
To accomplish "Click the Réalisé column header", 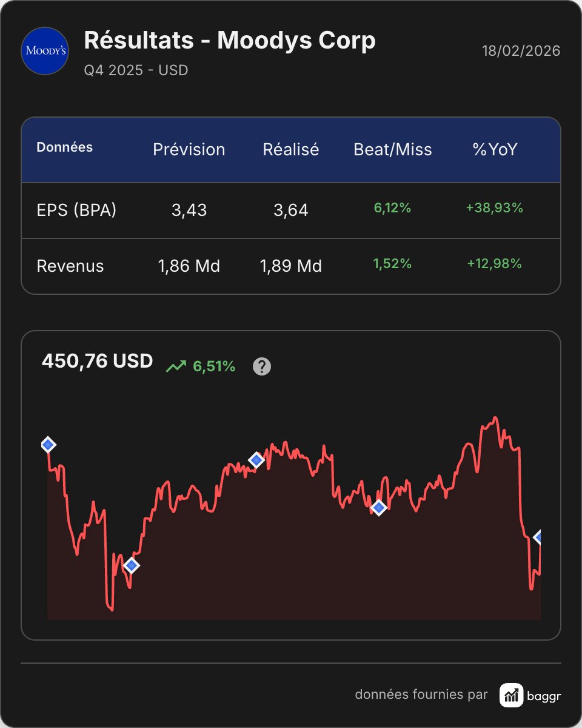I will (291, 150).
